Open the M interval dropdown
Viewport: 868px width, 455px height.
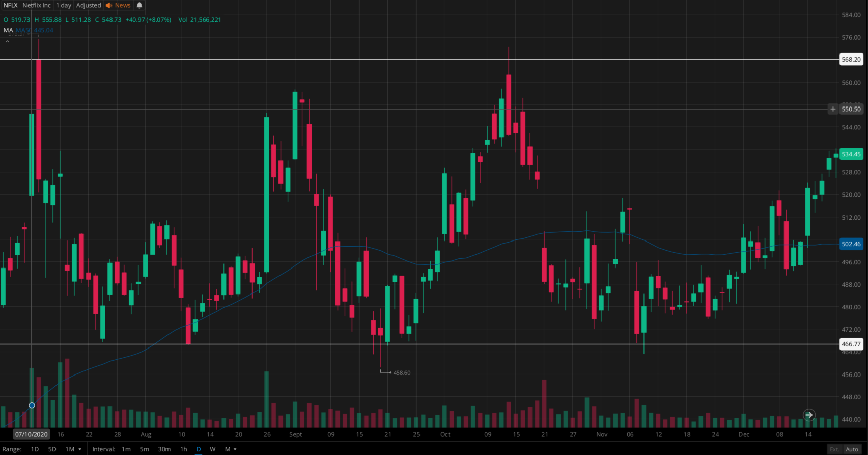click(231, 449)
